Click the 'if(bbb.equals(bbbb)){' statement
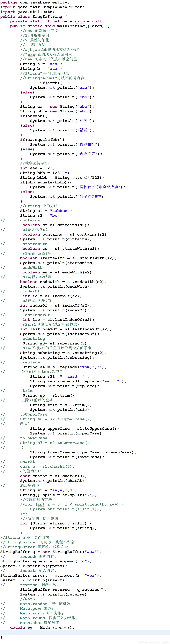The width and height of the screenshot is (170, 644). (x=46, y=182)
